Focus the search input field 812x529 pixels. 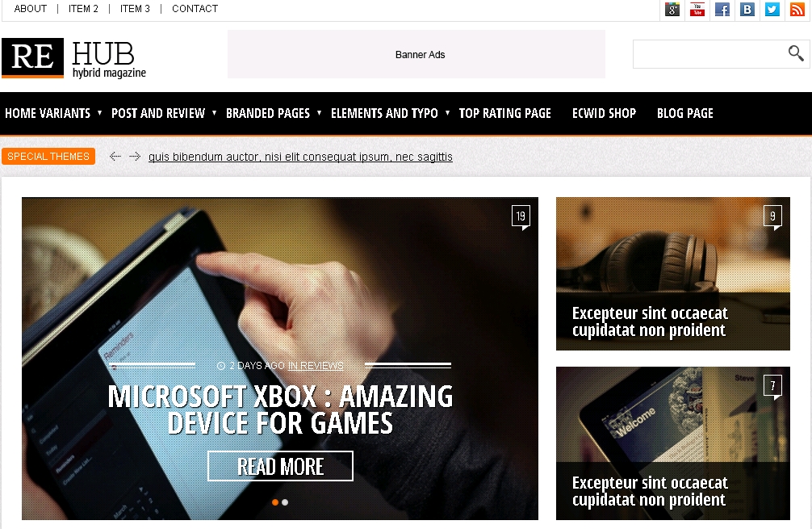pyautogui.click(x=709, y=54)
